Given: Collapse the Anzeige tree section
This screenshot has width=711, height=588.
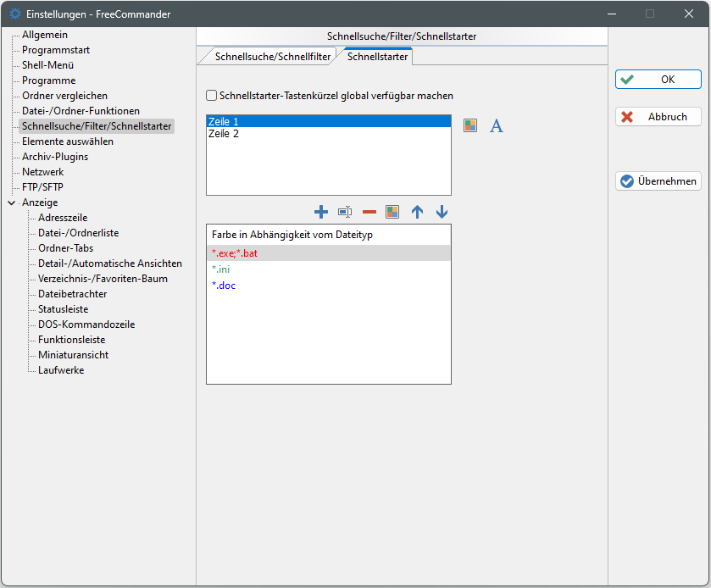Looking at the screenshot, I should click(x=11, y=202).
